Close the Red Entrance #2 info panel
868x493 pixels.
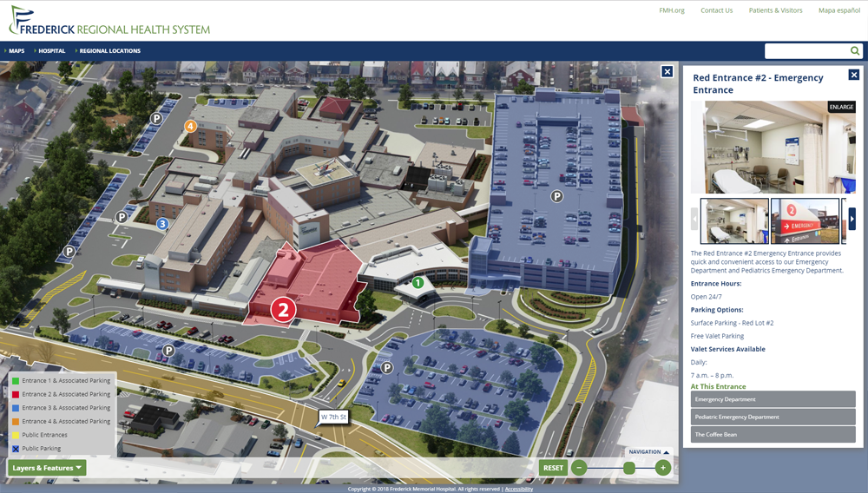853,75
